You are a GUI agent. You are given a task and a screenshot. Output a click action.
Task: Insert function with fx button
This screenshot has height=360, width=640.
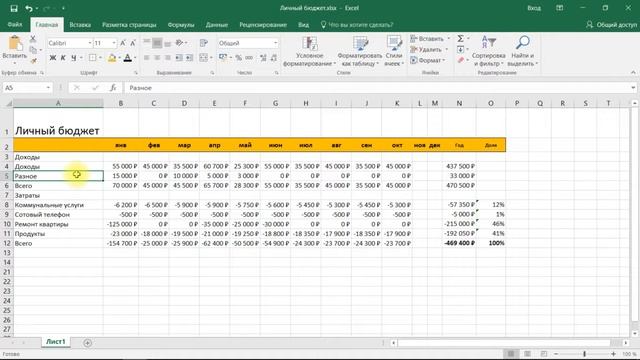113,88
